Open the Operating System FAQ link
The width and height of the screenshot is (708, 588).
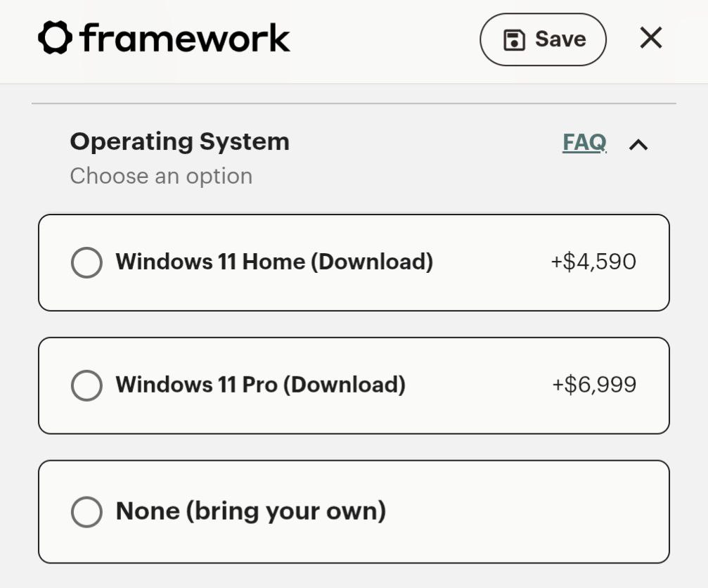(x=584, y=143)
